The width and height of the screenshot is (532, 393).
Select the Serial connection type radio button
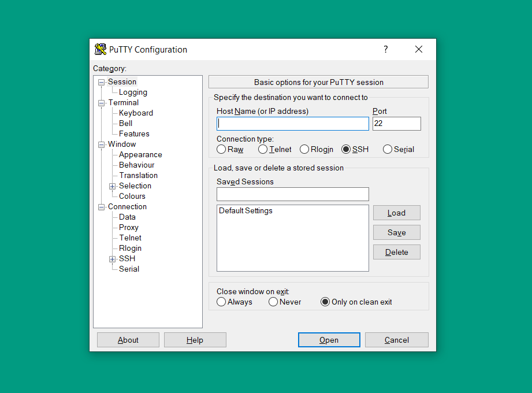388,149
